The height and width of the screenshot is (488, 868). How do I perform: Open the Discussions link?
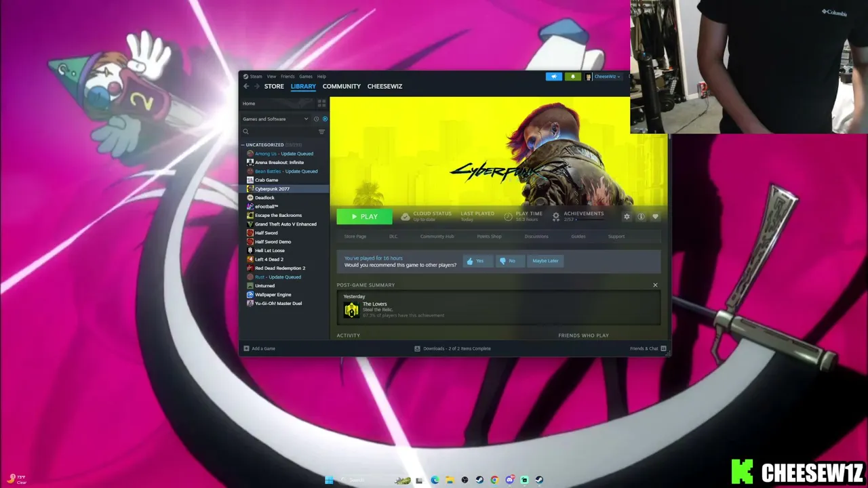[x=536, y=237]
